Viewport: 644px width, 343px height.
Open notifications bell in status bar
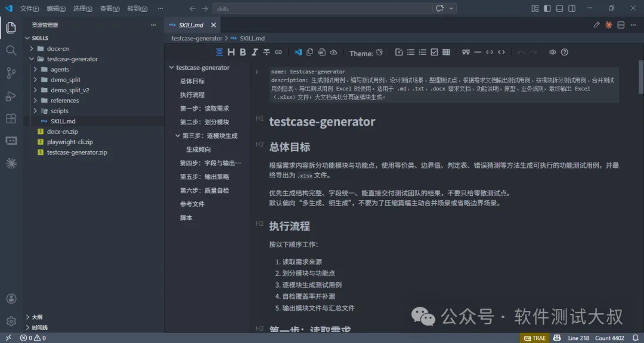pos(636,338)
